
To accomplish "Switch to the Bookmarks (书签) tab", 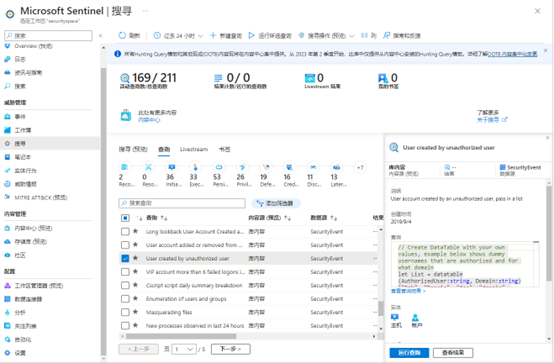I will coord(224,149).
